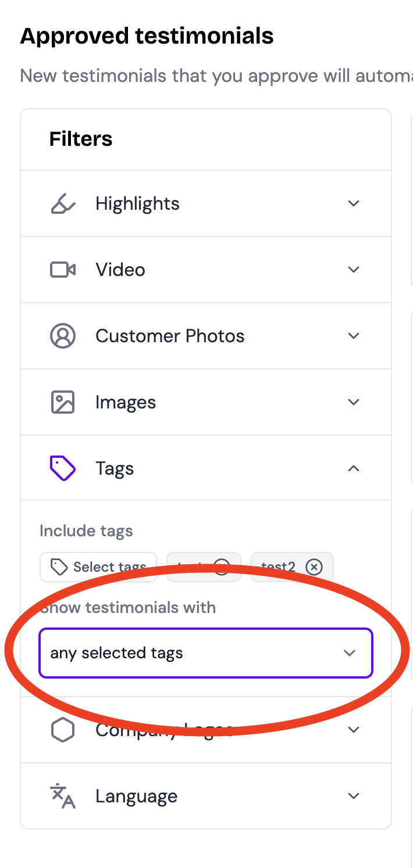This screenshot has height=868, width=413.
Task: Expand the Highlights filter chevron
Action: click(354, 203)
